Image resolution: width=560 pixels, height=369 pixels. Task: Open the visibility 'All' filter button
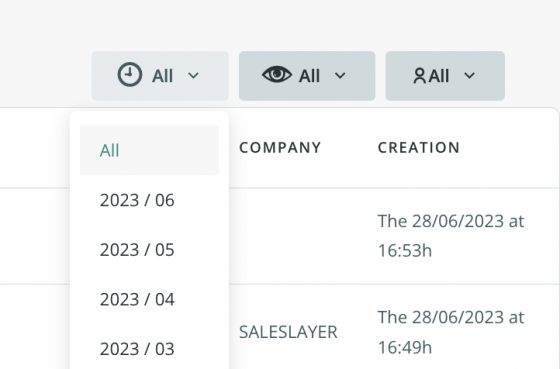pyautogui.click(x=307, y=76)
